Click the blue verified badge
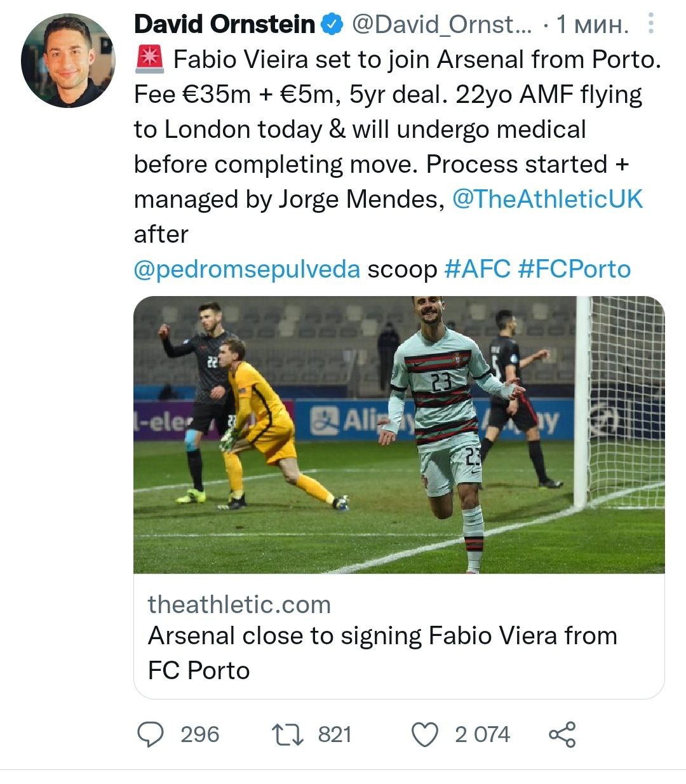The image size is (686, 784). point(332,24)
